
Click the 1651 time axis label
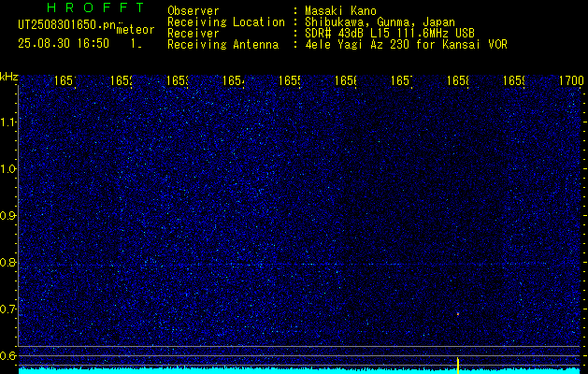(65, 80)
